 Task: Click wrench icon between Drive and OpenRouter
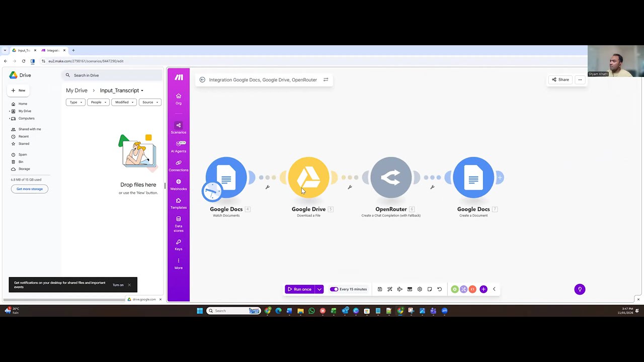350,187
